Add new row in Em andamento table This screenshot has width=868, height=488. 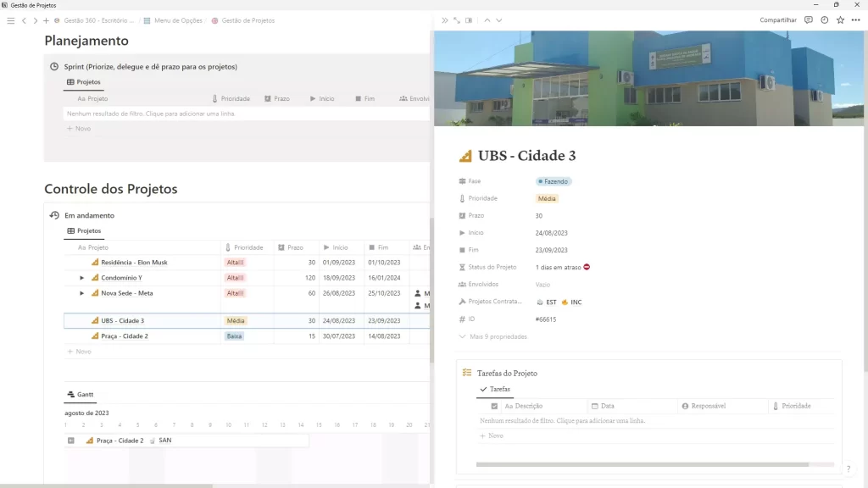coord(79,352)
